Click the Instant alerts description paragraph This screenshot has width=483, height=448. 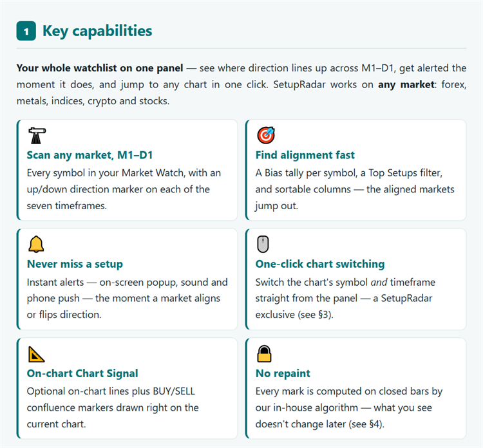click(x=127, y=299)
